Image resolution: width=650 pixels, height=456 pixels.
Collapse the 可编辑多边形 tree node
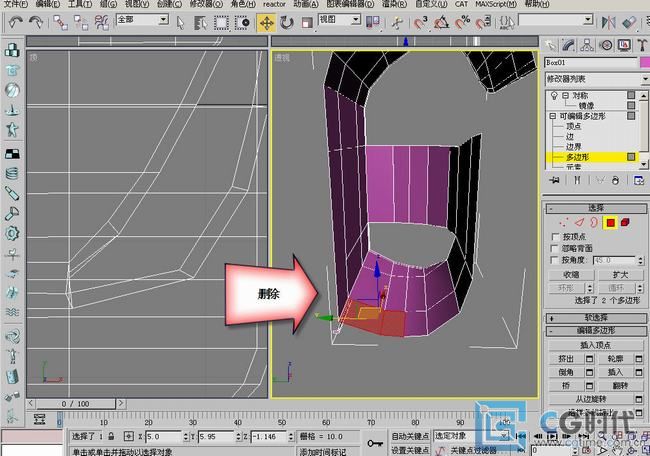553,116
